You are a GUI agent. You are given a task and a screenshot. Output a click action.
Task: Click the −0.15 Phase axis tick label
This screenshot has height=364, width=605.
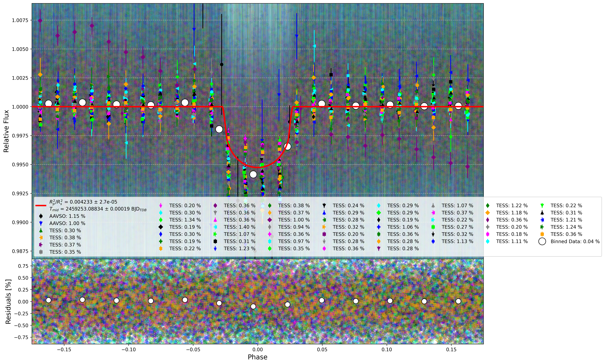(x=64, y=350)
